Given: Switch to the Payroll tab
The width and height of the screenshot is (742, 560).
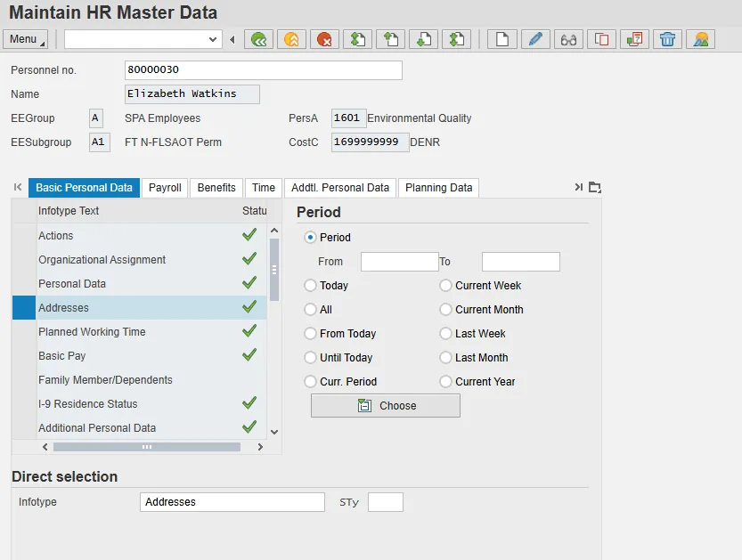Looking at the screenshot, I should click(x=165, y=188).
